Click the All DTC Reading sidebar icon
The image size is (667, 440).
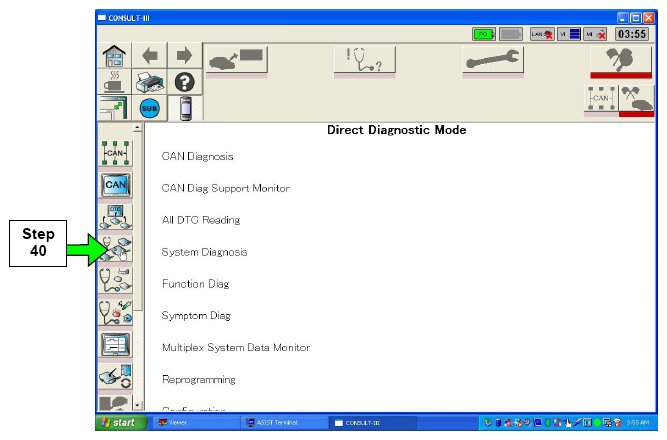point(115,216)
